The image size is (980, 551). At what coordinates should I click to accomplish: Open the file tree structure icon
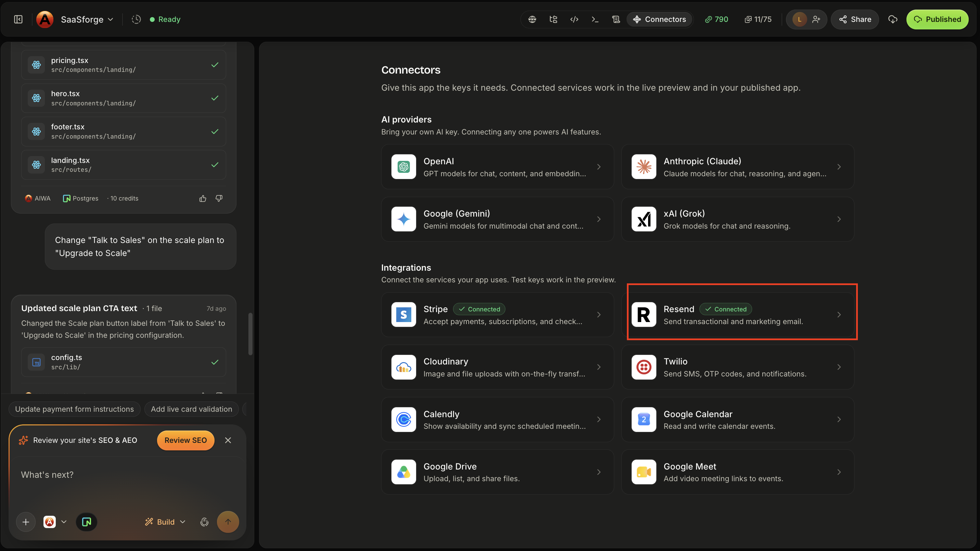(553, 20)
